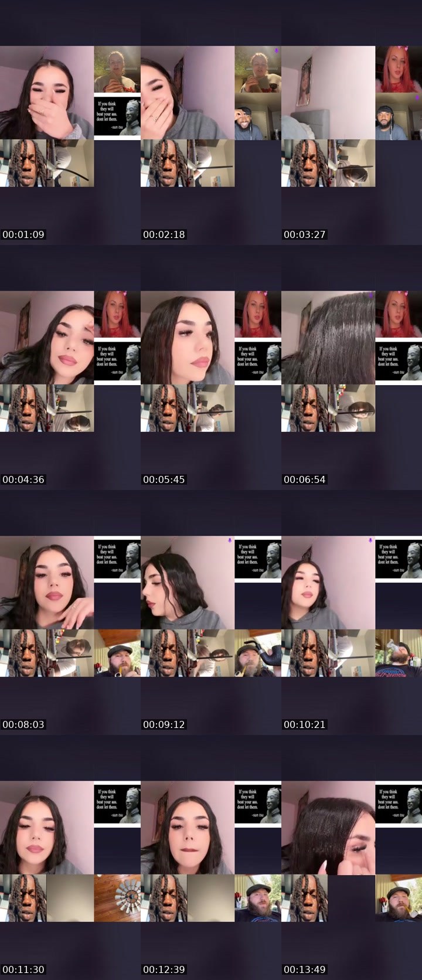Click the timestamp label 00:02:18
The image size is (422, 980).
164,234
